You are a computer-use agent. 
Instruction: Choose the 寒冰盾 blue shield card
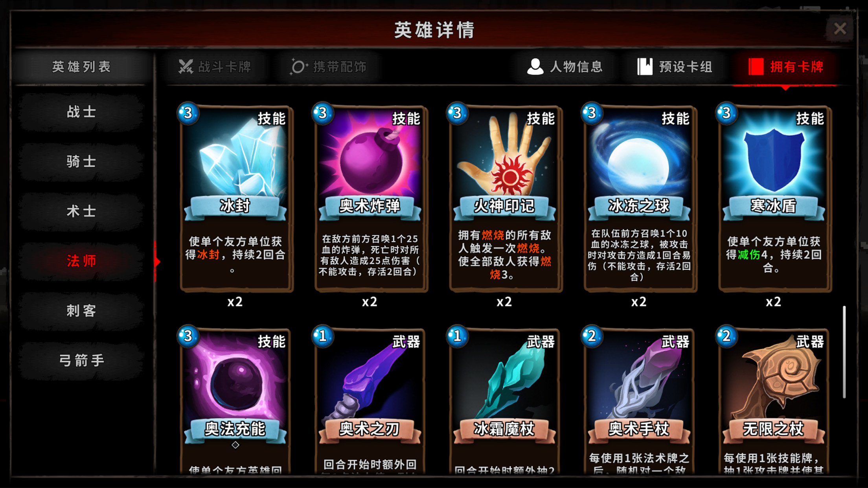[x=774, y=198]
